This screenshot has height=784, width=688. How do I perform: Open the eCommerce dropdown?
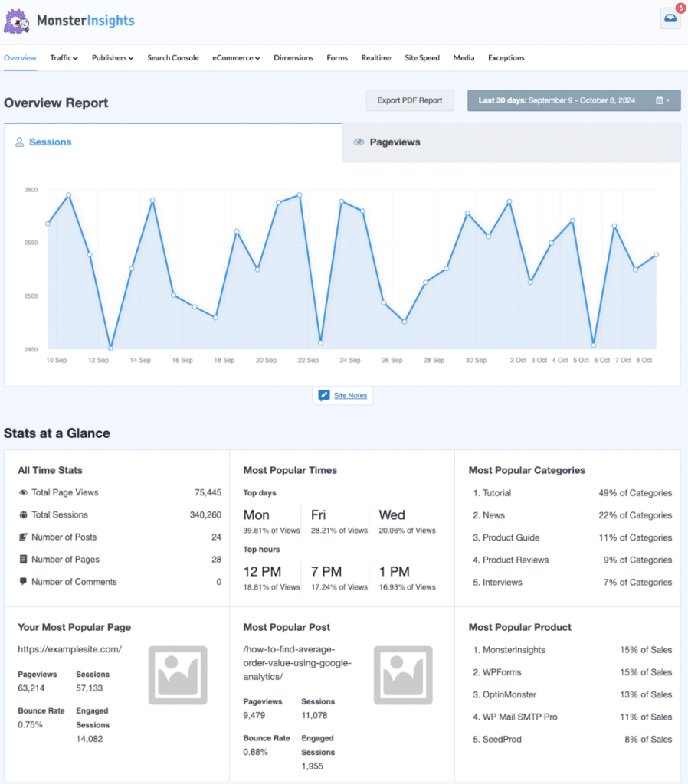(x=236, y=57)
